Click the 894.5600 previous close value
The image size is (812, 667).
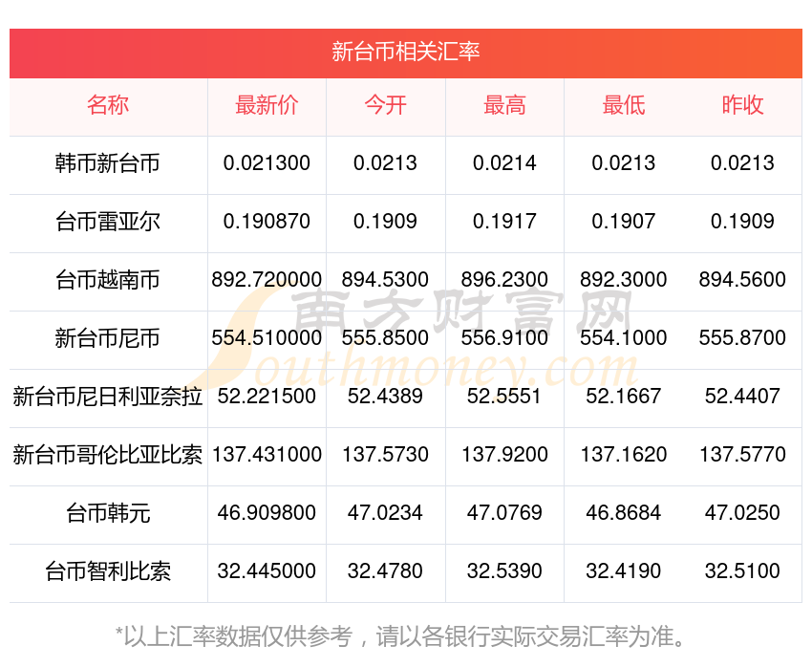[x=742, y=280]
